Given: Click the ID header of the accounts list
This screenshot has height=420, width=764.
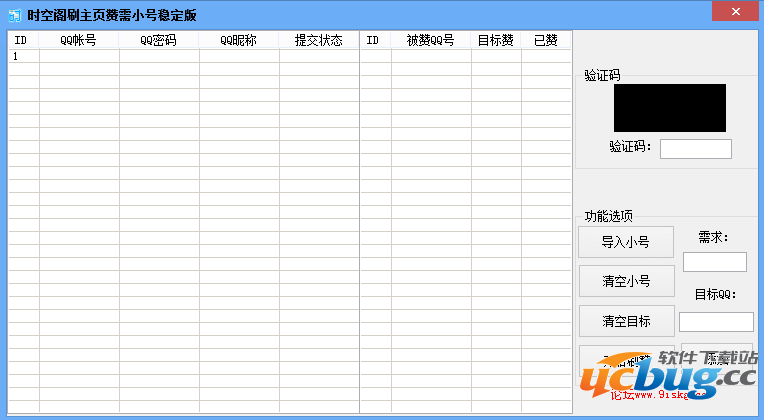Looking at the screenshot, I should pyautogui.click(x=23, y=40).
